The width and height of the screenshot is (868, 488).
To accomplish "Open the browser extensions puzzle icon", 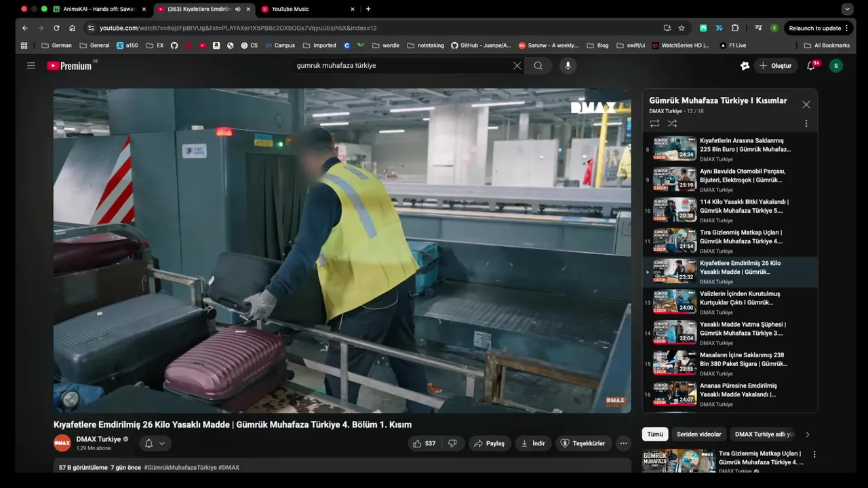I will pyautogui.click(x=735, y=28).
